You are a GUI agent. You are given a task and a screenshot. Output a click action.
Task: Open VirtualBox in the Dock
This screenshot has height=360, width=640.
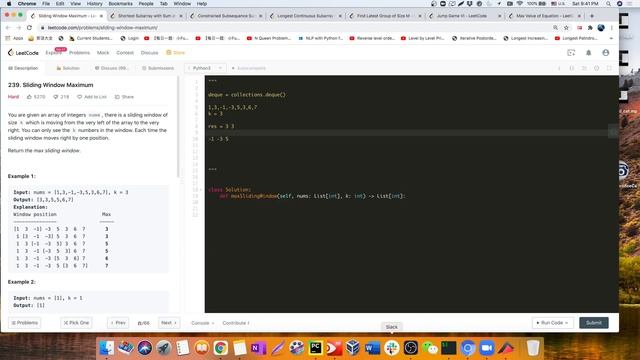pyautogui.click(x=353, y=348)
